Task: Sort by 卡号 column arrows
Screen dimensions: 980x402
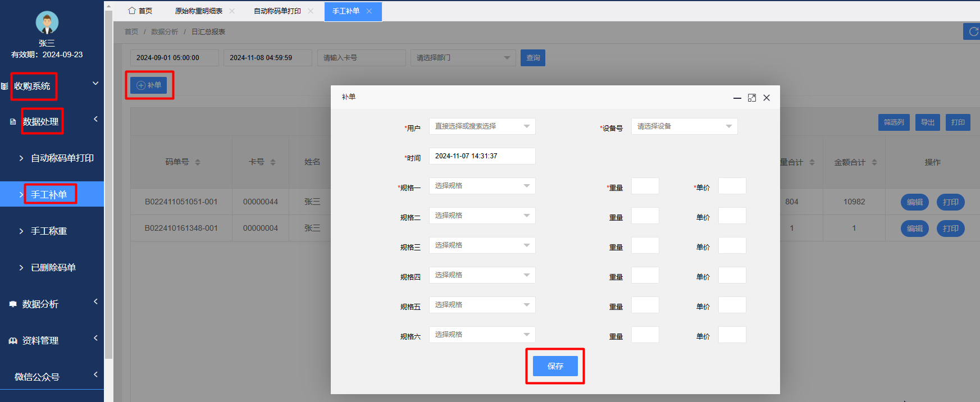Action: pos(273,162)
